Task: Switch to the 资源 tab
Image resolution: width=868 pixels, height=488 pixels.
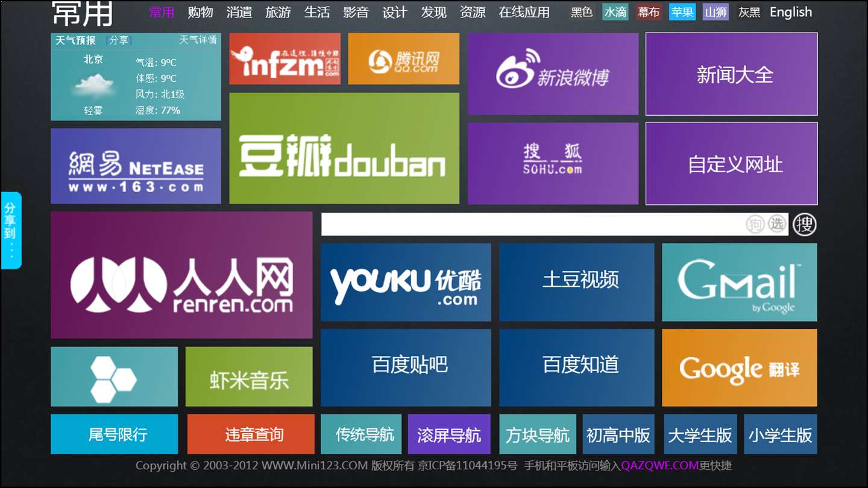Action: point(473,12)
